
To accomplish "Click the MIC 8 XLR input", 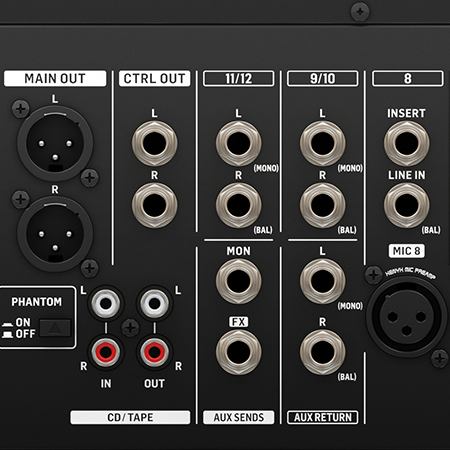I will click(x=407, y=317).
